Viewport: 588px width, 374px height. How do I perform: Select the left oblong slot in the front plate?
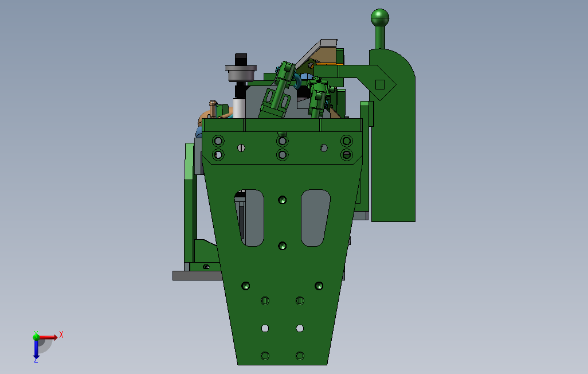point(250,218)
